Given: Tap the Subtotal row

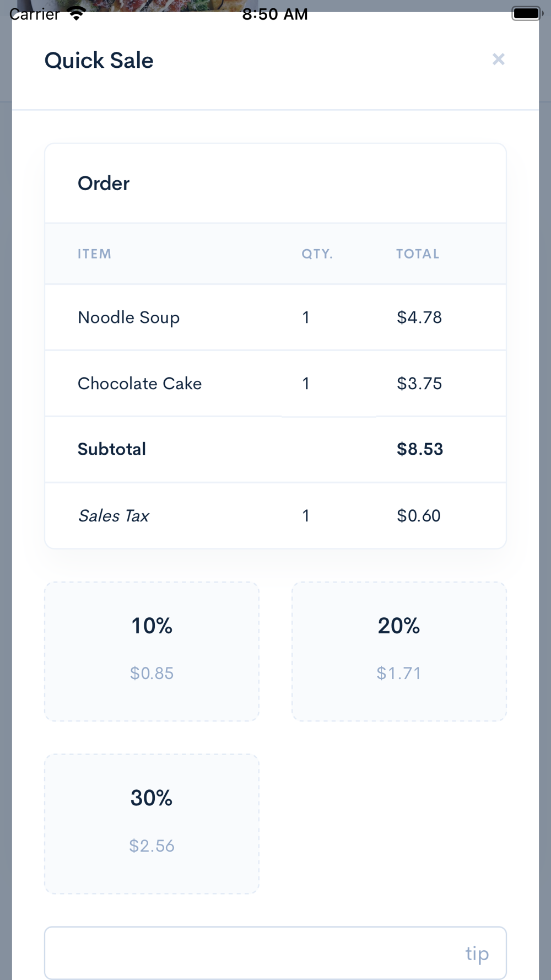Looking at the screenshot, I should pos(275,450).
